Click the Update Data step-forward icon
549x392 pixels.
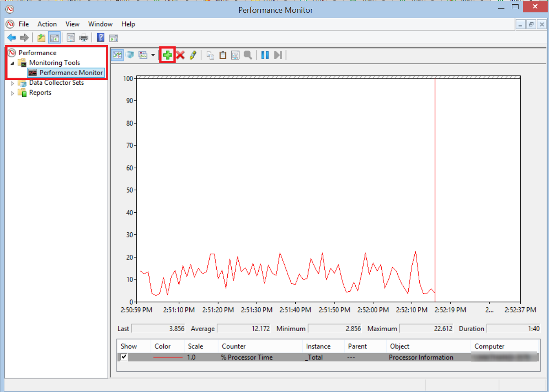click(x=278, y=55)
